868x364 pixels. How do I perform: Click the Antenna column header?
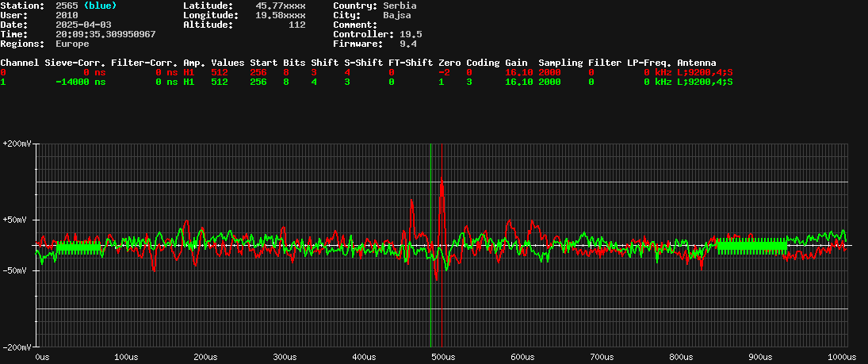click(696, 63)
